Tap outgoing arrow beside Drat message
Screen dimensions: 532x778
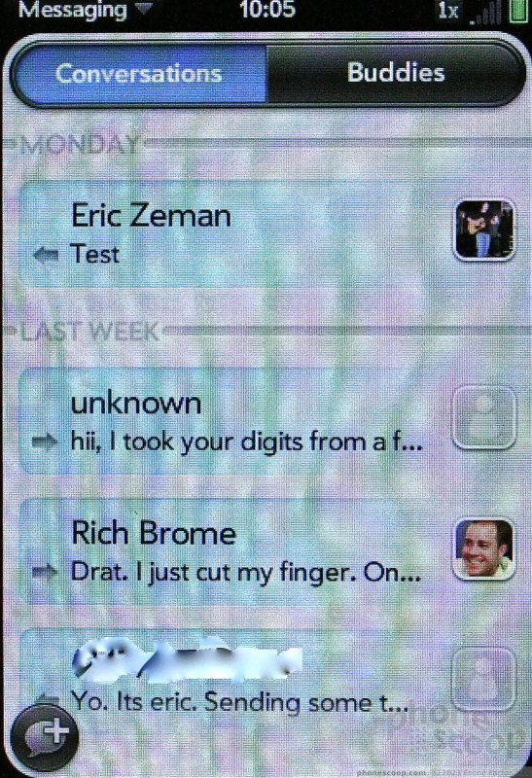coord(45,573)
